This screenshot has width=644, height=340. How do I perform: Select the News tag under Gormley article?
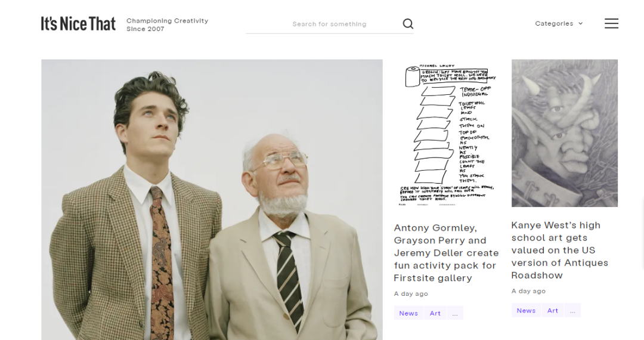coord(408,313)
